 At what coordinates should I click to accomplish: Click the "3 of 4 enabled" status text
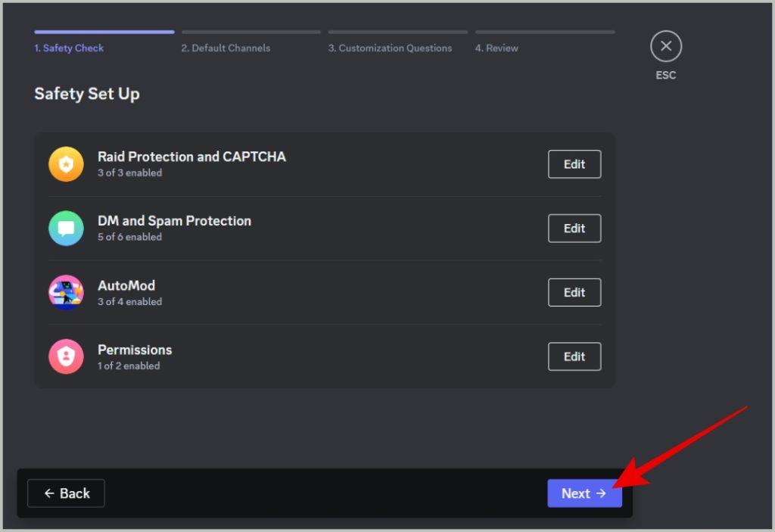pyautogui.click(x=129, y=302)
